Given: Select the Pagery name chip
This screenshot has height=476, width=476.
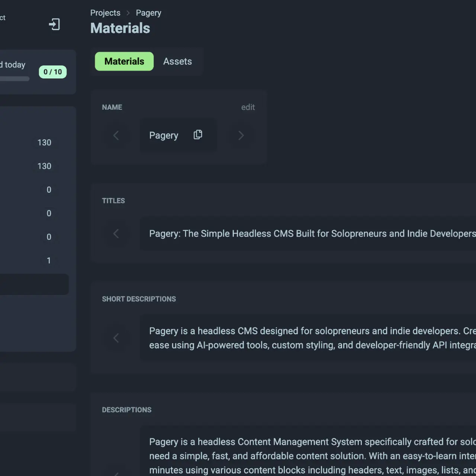Looking at the screenshot, I should click(164, 135).
